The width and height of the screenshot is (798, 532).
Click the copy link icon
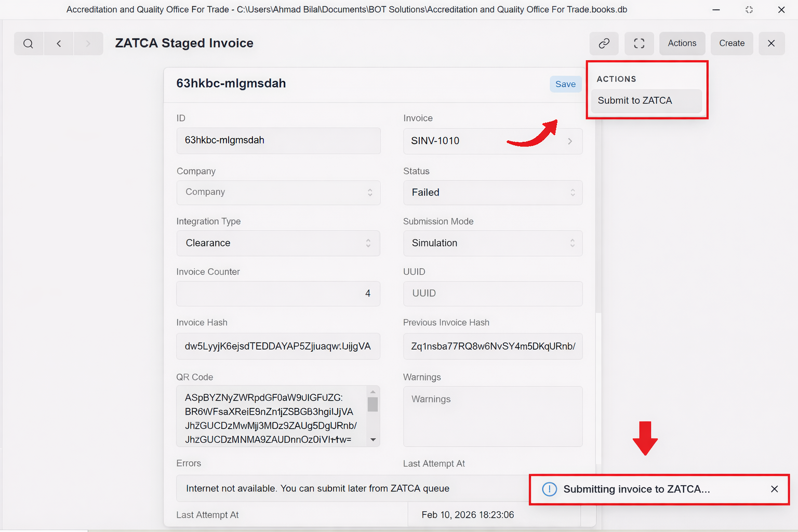(x=604, y=44)
